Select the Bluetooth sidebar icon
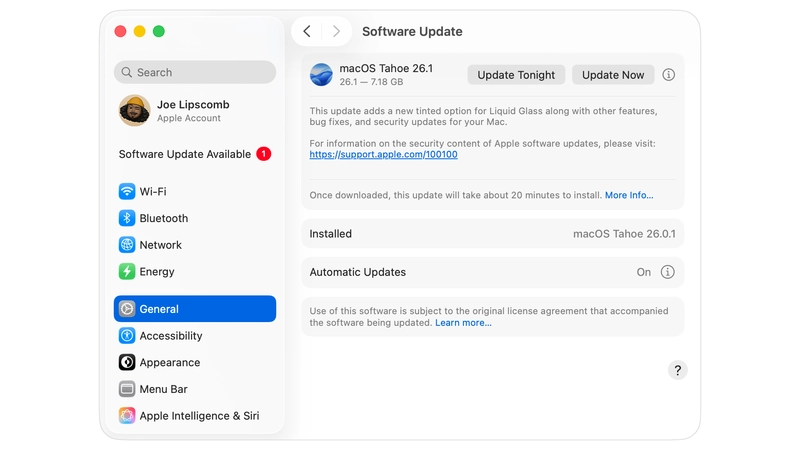Image resolution: width=800 pixels, height=450 pixels. [127, 218]
